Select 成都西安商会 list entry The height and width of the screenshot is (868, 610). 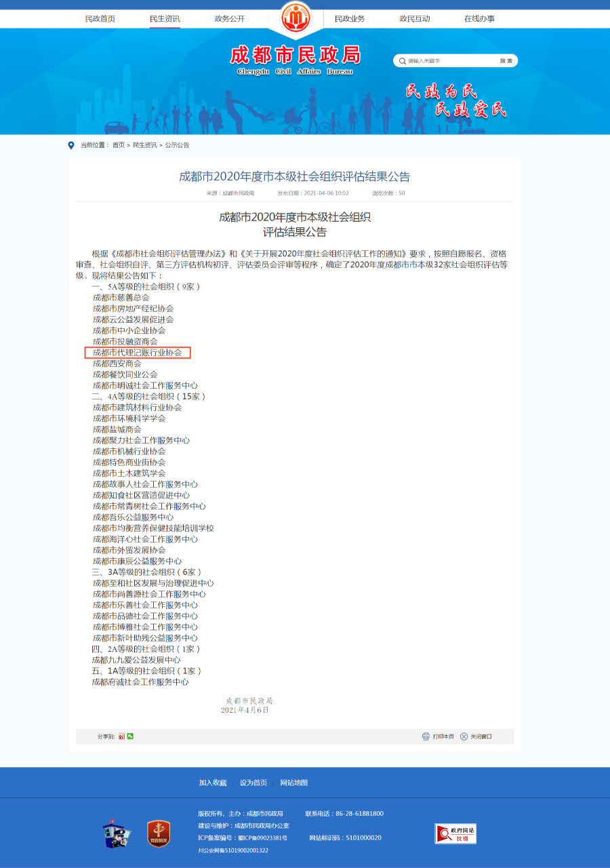coord(117,363)
